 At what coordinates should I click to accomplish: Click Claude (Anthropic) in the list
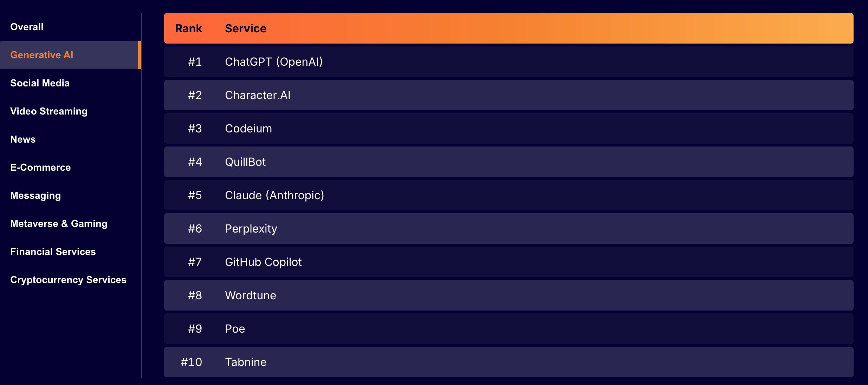tap(274, 195)
